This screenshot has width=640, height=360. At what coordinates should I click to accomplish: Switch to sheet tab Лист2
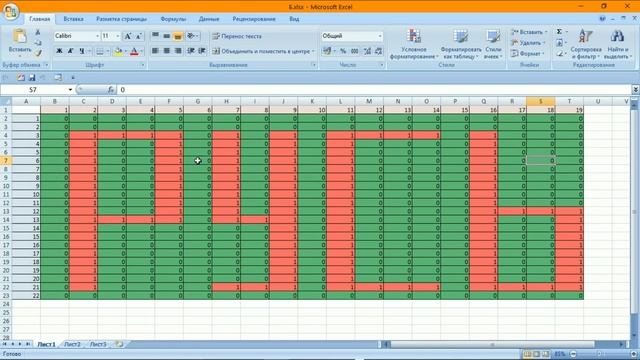[x=72, y=344]
